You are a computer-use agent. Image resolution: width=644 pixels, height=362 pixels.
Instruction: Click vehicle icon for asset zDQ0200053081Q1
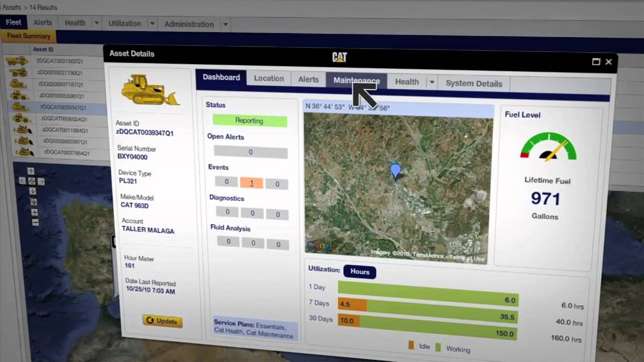click(x=20, y=96)
